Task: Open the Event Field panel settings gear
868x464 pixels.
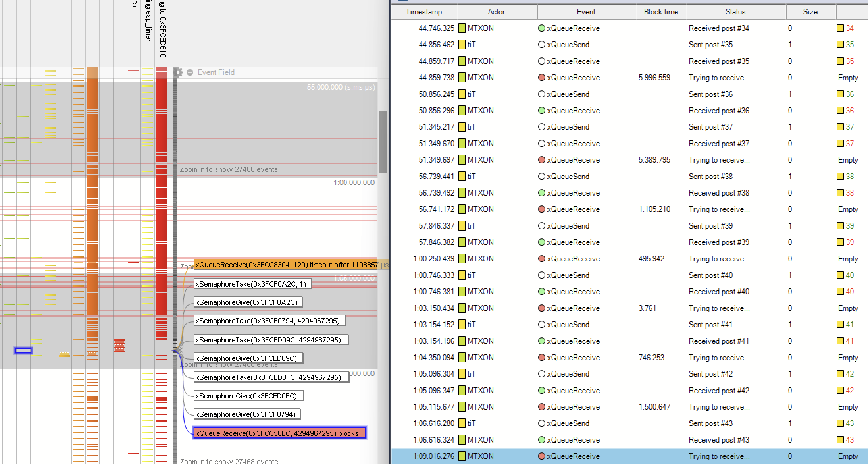Action: click(178, 72)
